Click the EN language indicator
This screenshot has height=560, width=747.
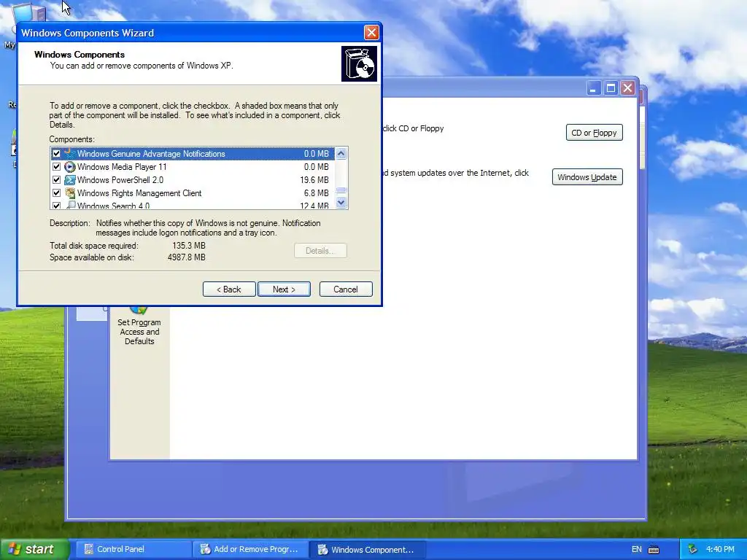click(x=636, y=550)
